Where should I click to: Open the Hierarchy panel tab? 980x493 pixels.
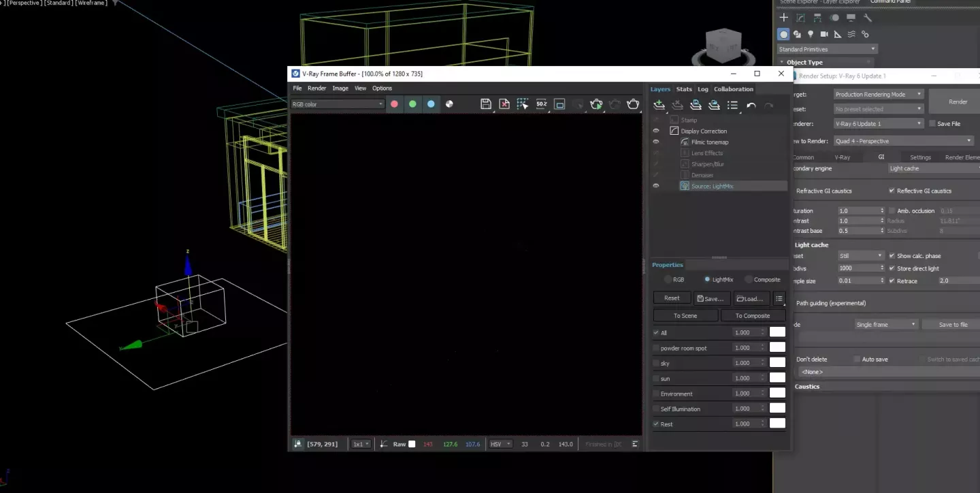pyautogui.click(x=817, y=18)
